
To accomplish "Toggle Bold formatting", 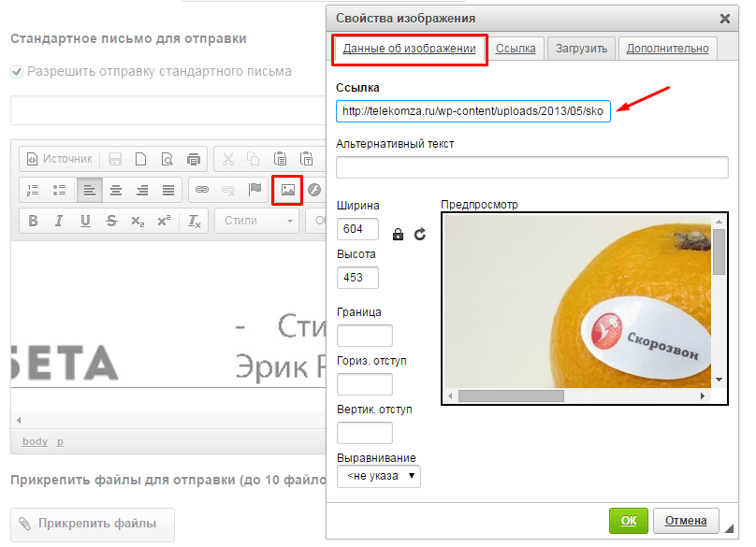I will pyautogui.click(x=33, y=221).
